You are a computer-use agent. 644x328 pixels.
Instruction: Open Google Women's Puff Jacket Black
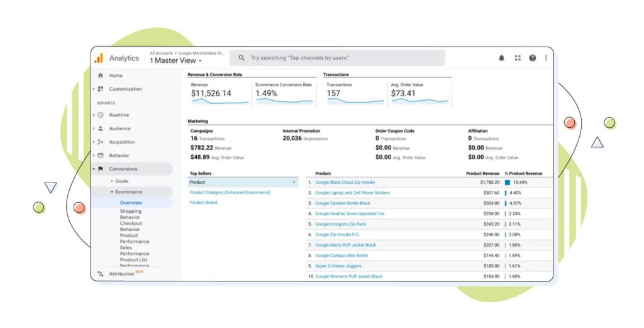tap(348, 276)
